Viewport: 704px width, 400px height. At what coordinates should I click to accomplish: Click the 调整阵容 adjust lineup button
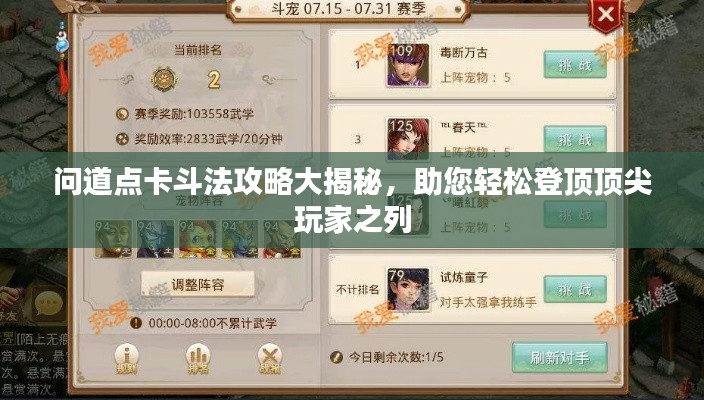(x=198, y=284)
